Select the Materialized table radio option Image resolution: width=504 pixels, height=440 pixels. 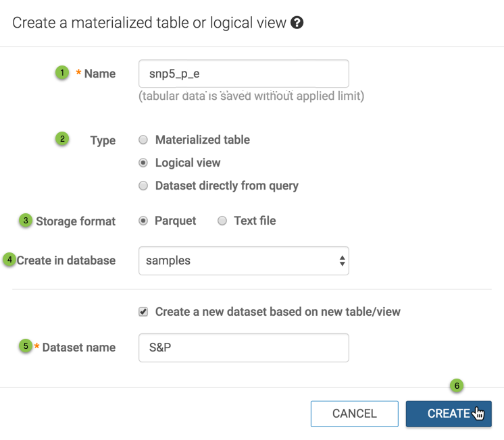[x=143, y=140]
